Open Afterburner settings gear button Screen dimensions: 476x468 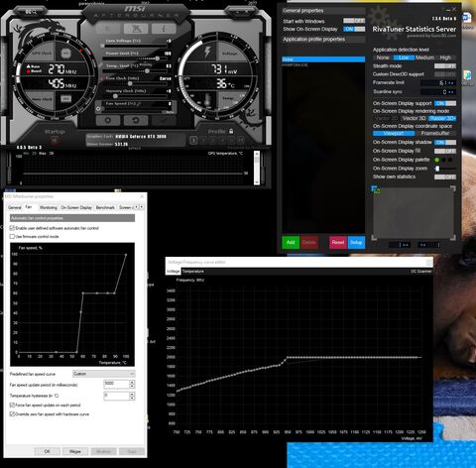click(108, 120)
